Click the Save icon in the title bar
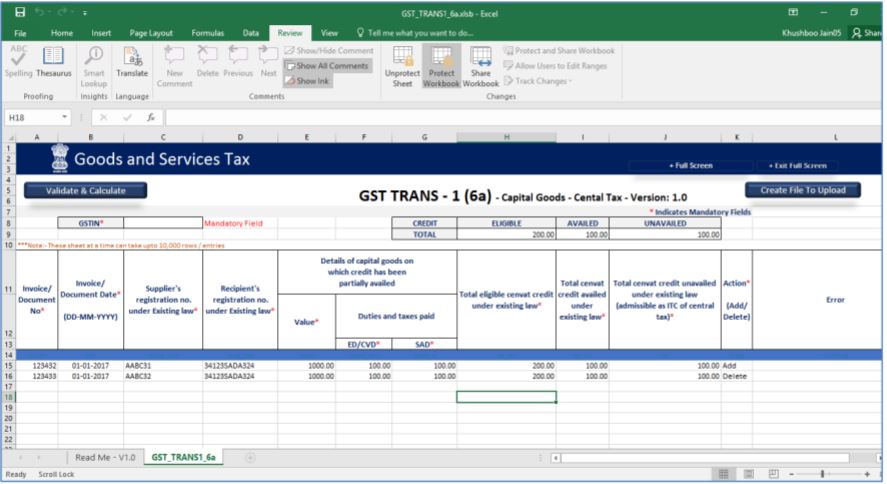887x484 pixels. coord(20,12)
